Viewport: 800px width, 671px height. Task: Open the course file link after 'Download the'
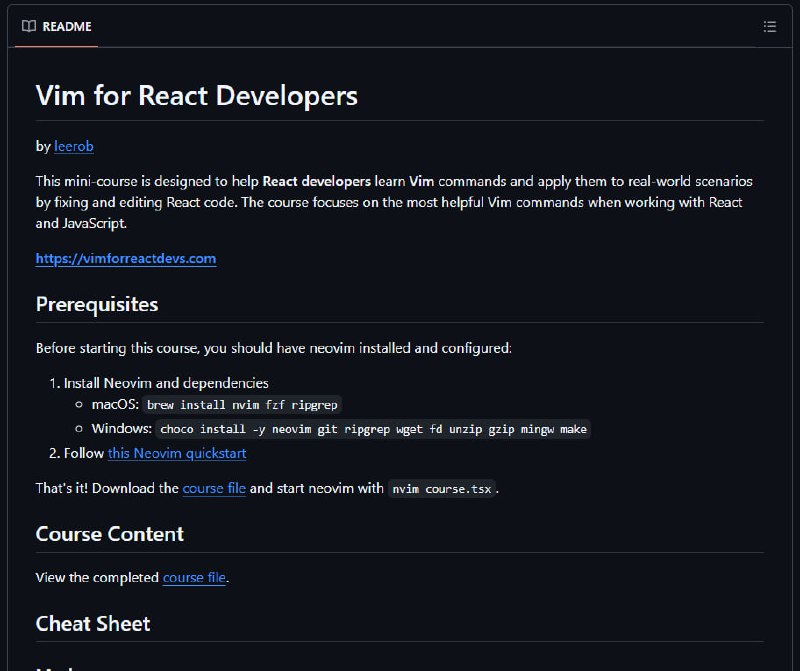click(214, 488)
